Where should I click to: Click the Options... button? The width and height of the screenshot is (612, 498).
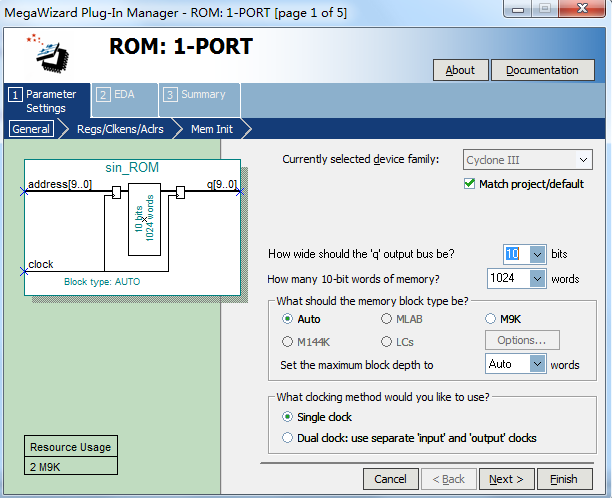pos(522,340)
